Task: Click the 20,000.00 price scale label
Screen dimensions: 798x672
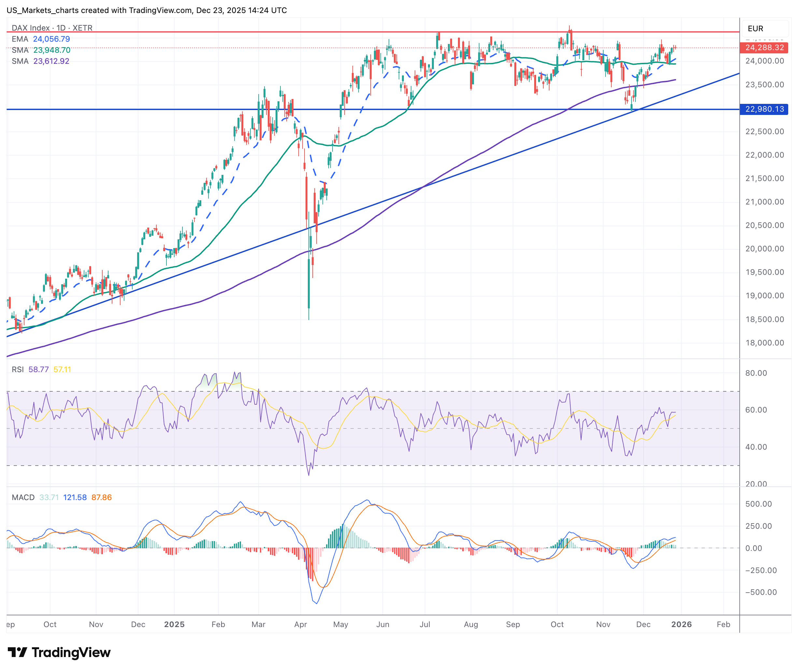Action: click(x=764, y=249)
